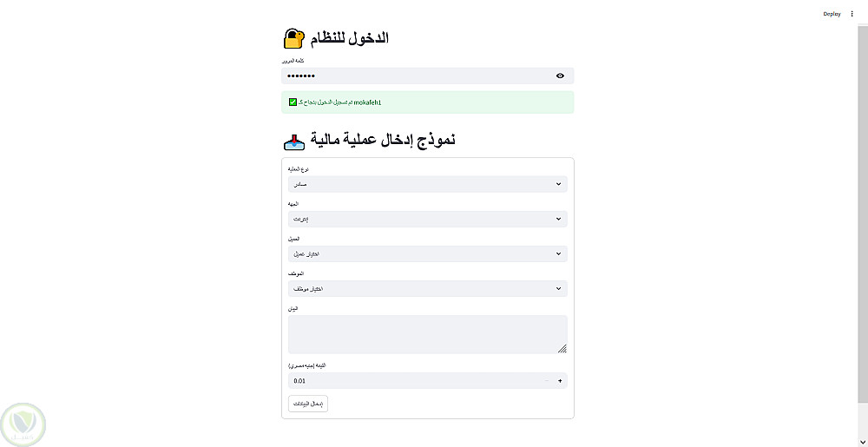Expand the employee selection dropdown (الموظف)
Image resolution: width=868 pixels, height=447 pixels.
(x=427, y=288)
